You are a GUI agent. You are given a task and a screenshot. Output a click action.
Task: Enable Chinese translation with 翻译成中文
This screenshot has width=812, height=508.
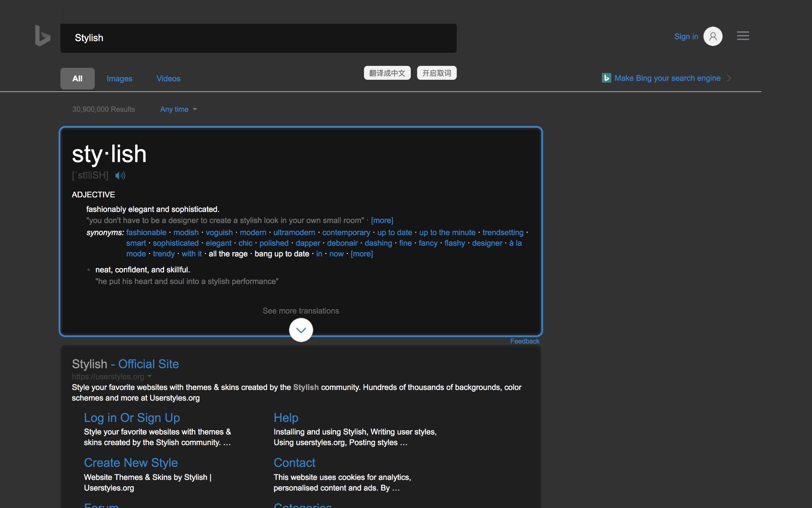click(387, 73)
